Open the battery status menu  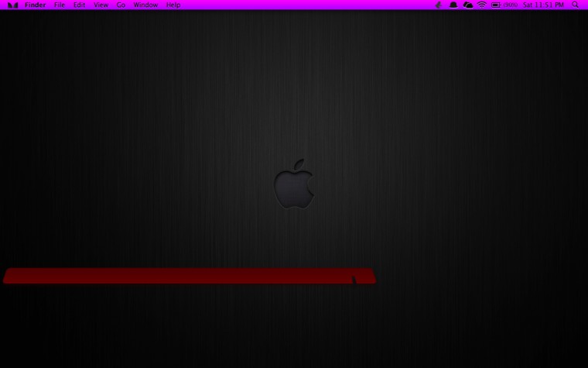pyautogui.click(x=496, y=5)
